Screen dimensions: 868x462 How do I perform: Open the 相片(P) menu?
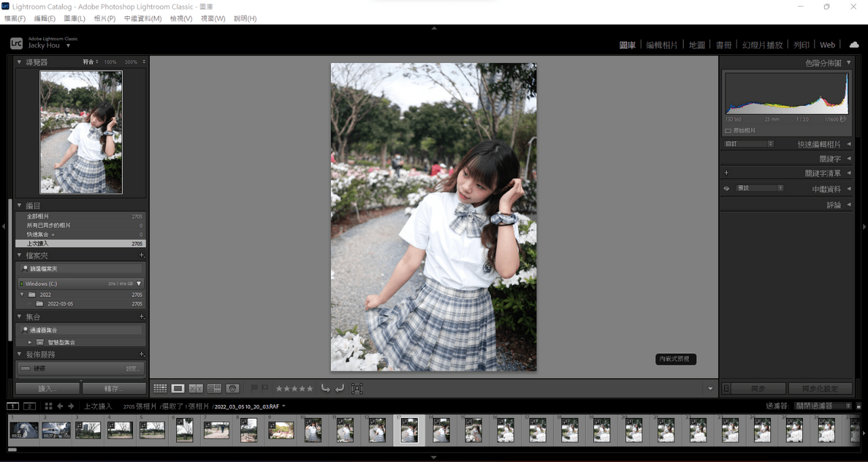click(x=104, y=18)
